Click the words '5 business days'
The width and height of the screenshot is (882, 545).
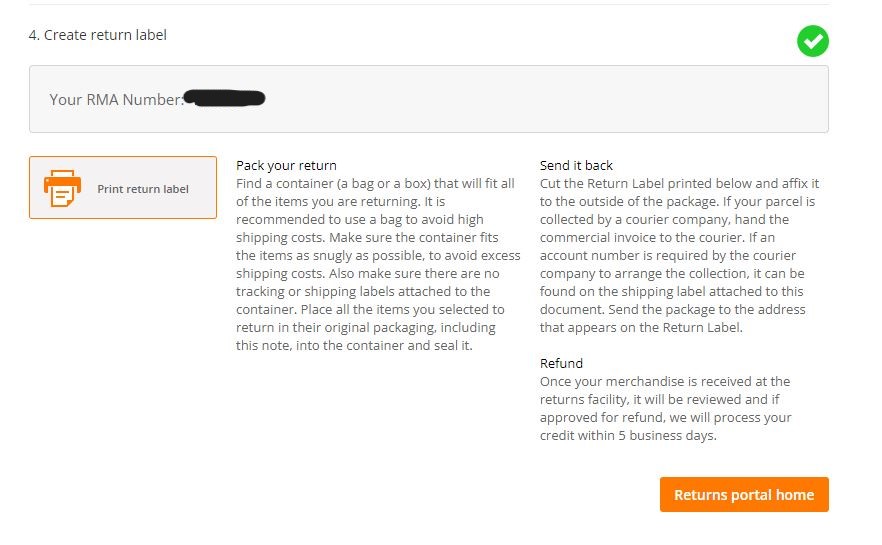[x=667, y=435]
